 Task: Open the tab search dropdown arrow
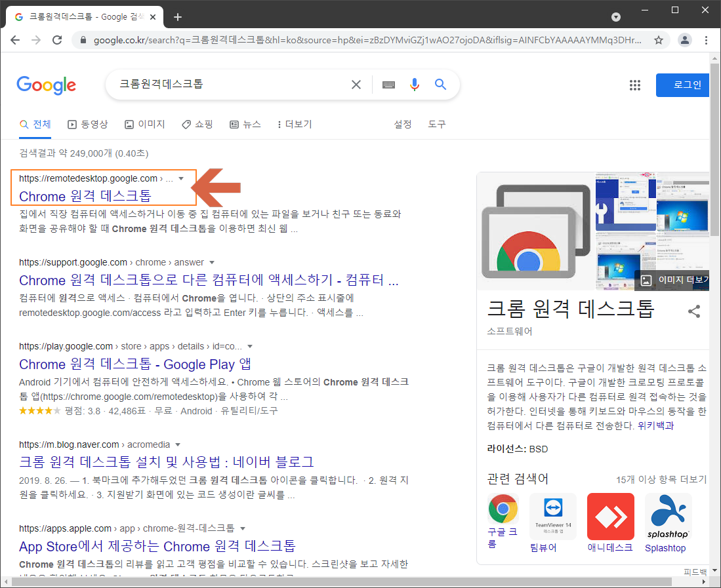click(615, 17)
